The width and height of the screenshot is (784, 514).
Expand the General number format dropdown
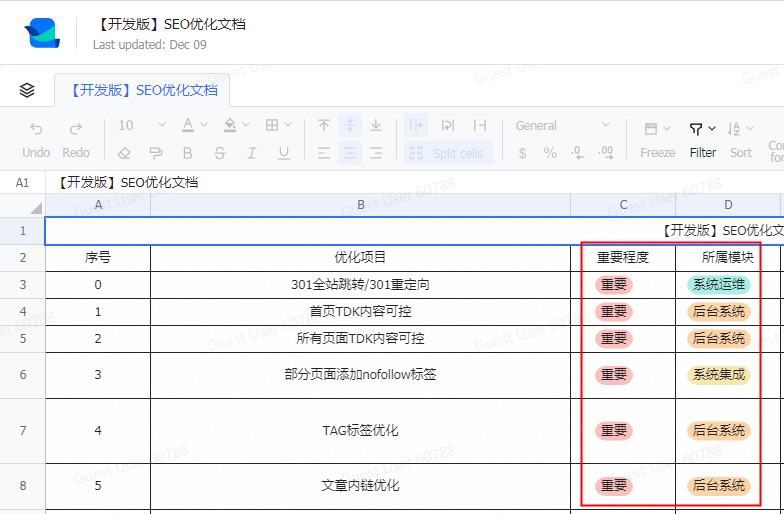click(x=562, y=126)
